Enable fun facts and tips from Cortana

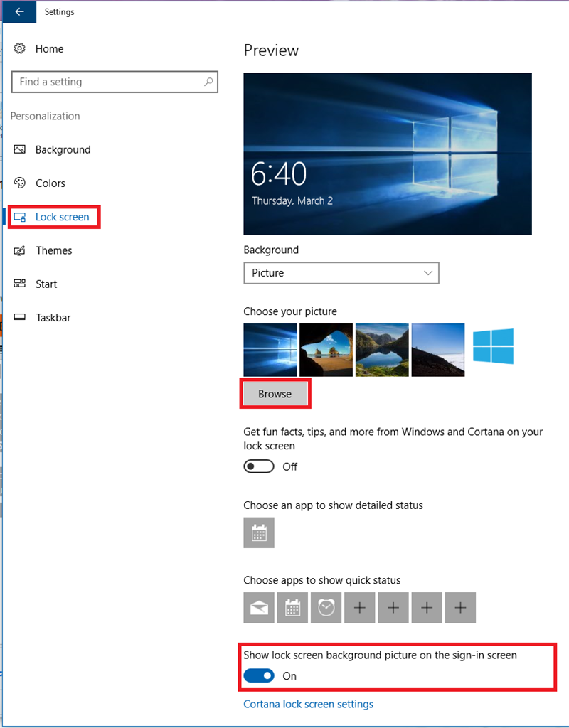pyautogui.click(x=259, y=466)
